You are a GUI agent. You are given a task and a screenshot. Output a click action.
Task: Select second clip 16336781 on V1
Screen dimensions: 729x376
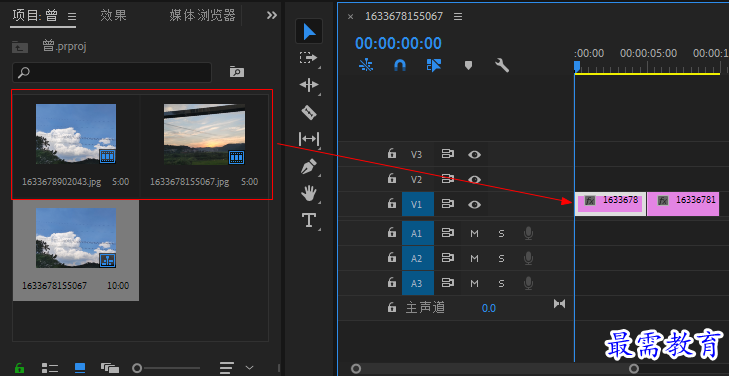point(683,204)
